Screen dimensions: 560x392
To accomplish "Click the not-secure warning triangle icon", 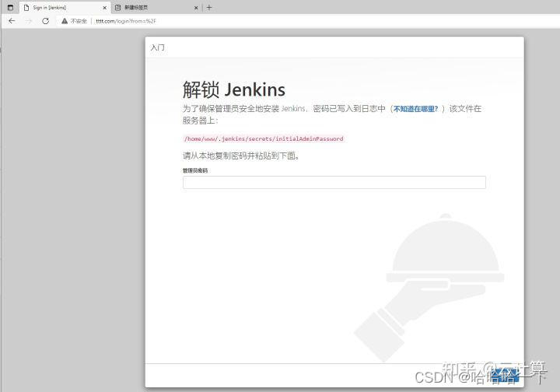I will click(x=65, y=21).
